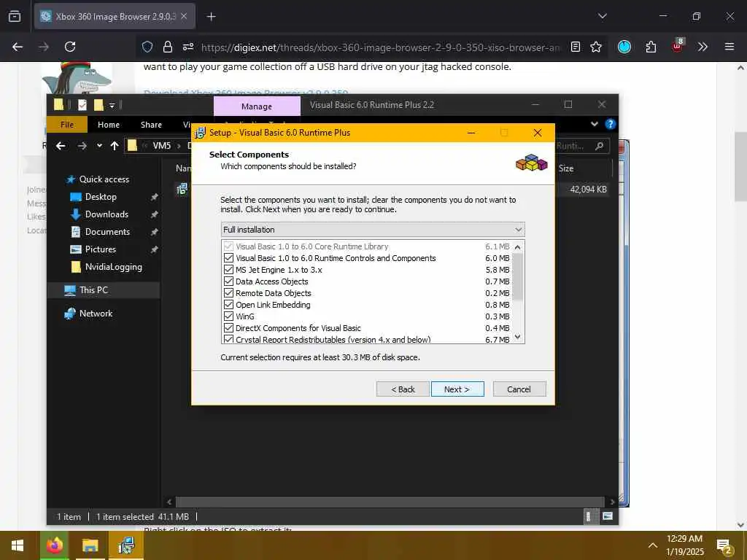Open Documents in Explorer sidebar
747x560 pixels.
tap(107, 232)
